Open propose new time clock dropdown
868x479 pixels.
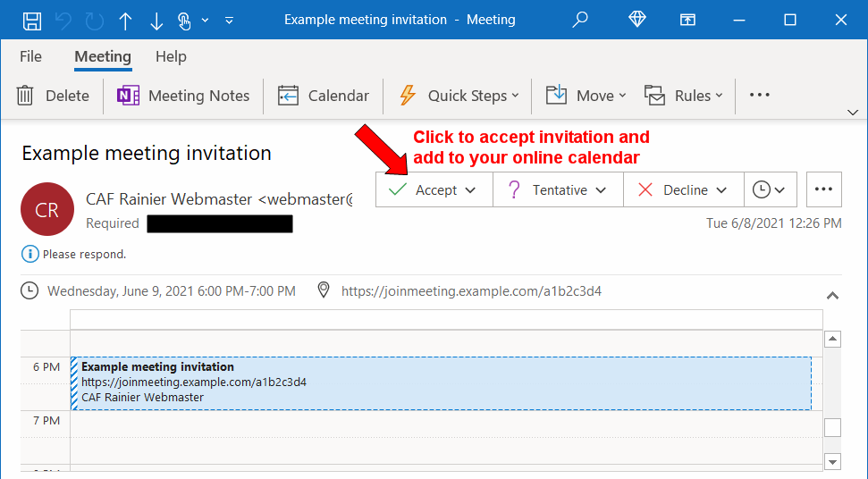(x=770, y=190)
